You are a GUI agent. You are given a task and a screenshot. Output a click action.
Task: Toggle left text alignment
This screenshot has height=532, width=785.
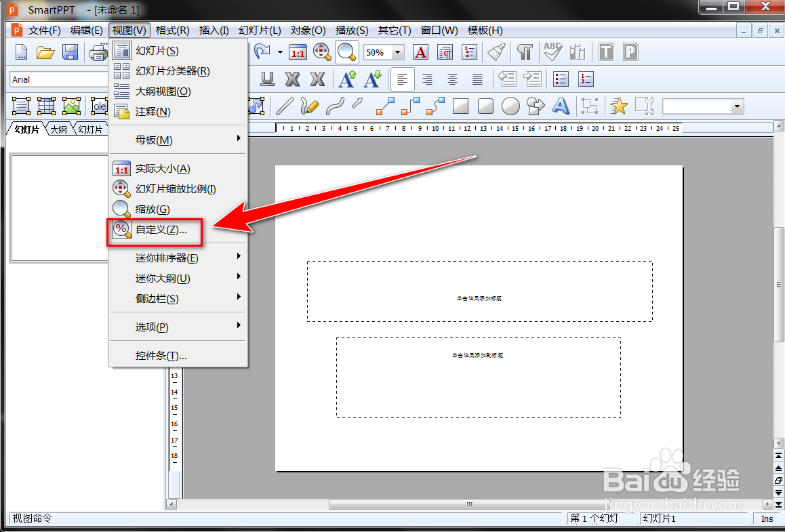tap(403, 79)
